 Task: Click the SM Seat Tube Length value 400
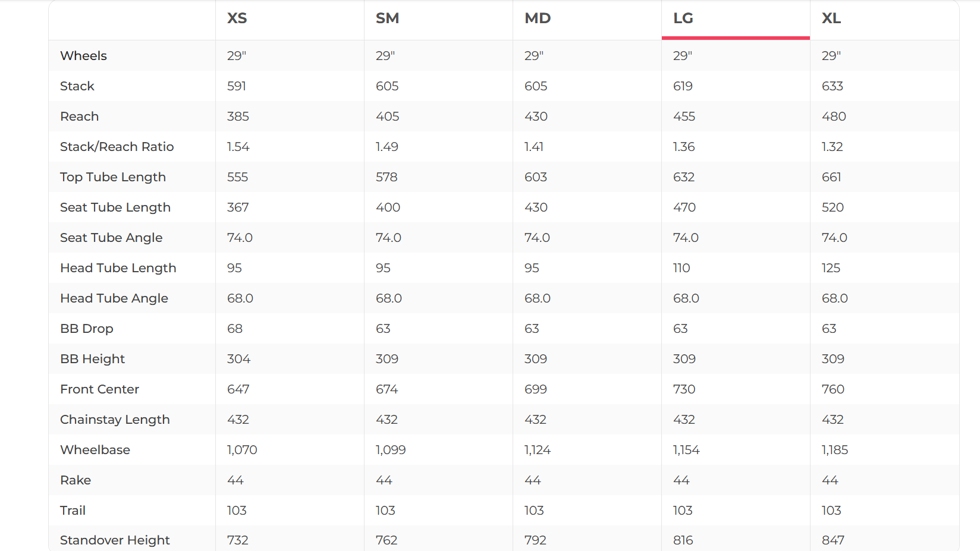click(388, 207)
